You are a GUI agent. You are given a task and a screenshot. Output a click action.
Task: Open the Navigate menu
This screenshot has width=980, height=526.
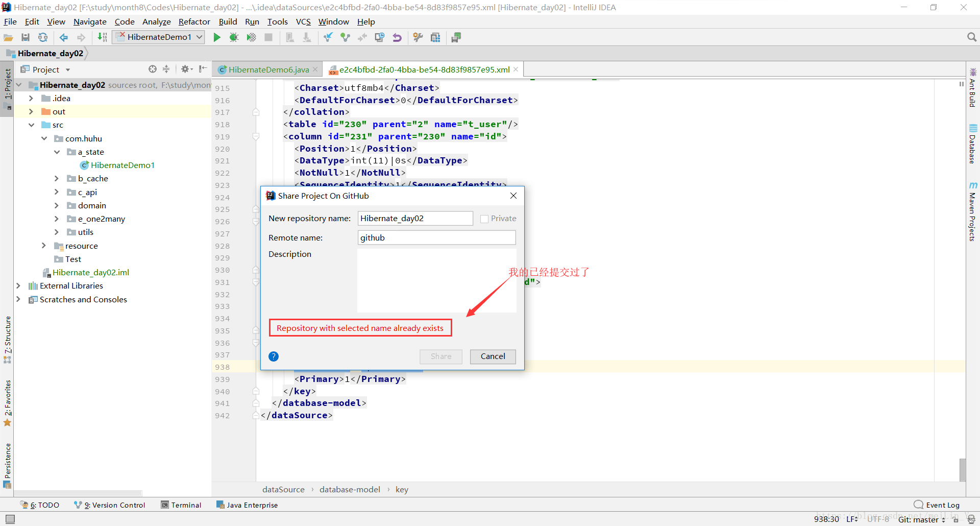pos(90,21)
